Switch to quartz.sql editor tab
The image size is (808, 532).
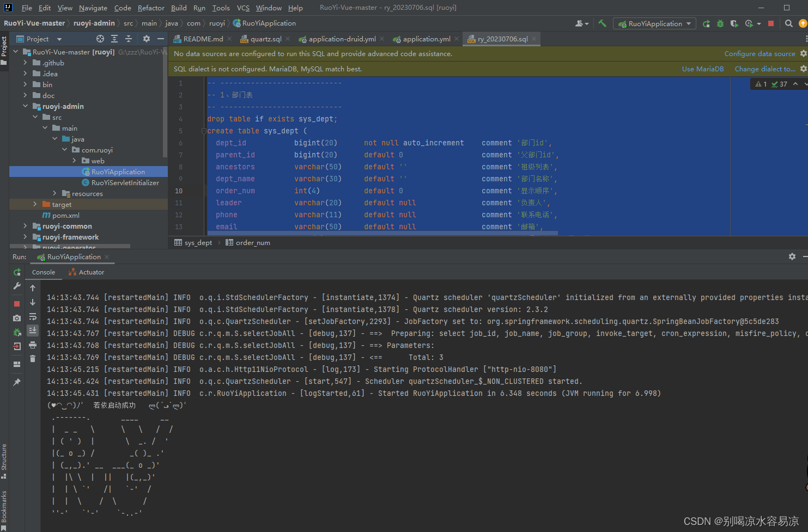tap(265, 39)
